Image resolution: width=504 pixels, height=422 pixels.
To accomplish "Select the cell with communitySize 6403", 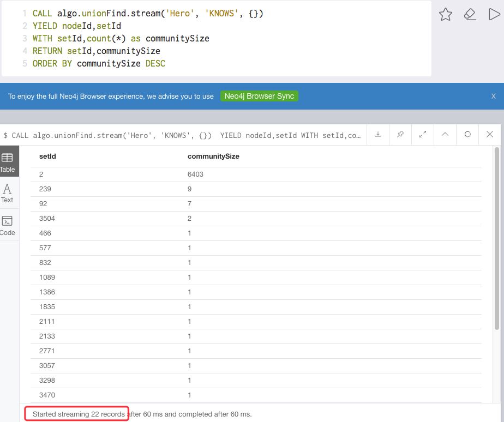I will pos(196,174).
